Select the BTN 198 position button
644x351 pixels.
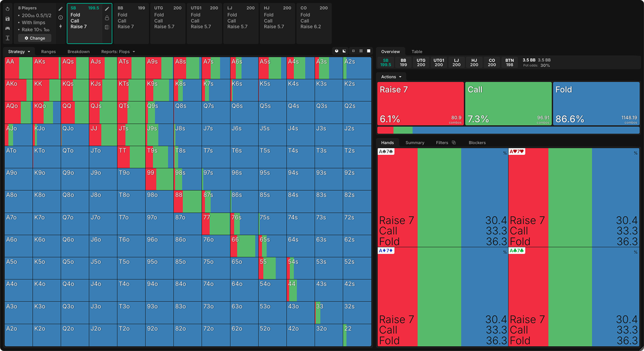click(510, 62)
